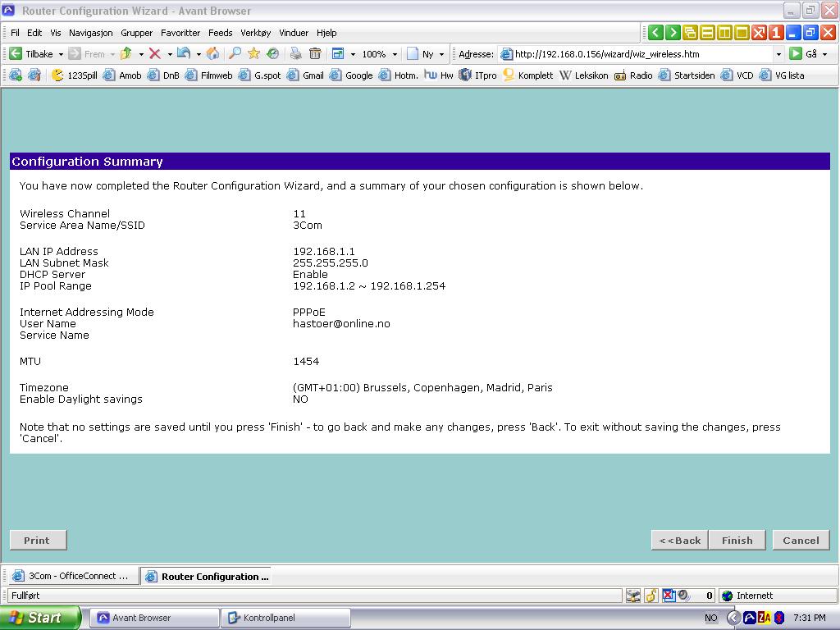Image resolution: width=840 pixels, height=630 pixels.
Task: Click the printer icon in toolbar
Action: pyautogui.click(x=295, y=53)
